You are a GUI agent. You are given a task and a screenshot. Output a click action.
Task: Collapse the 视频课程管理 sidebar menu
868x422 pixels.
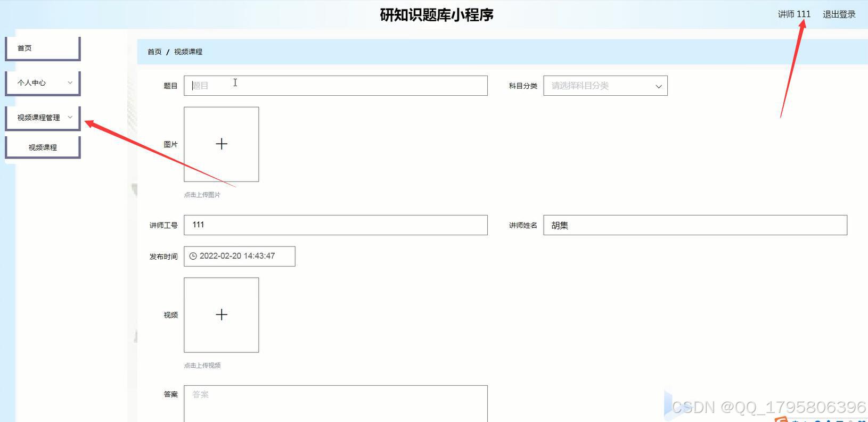43,118
